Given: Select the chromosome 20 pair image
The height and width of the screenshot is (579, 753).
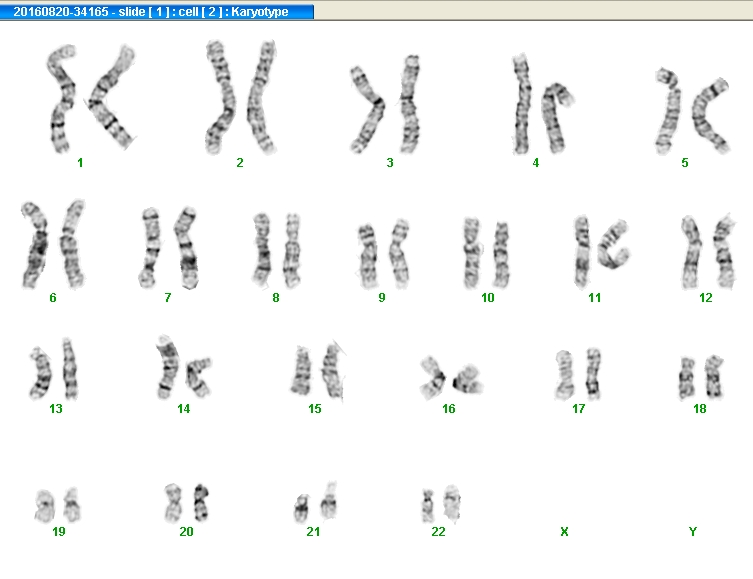Looking at the screenshot, I should [186, 503].
